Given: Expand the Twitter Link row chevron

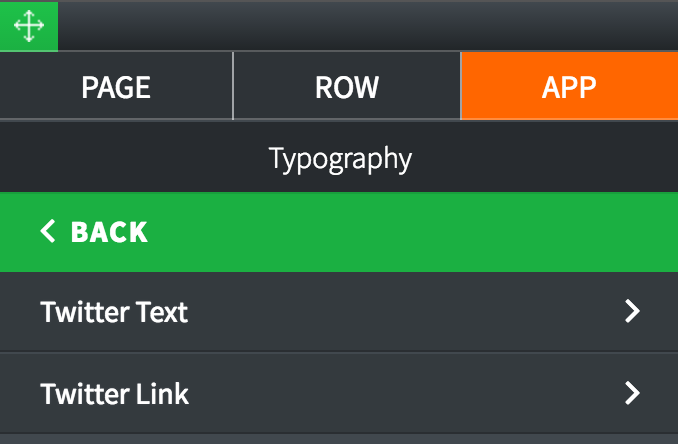Looking at the screenshot, I should coord(631,393).
